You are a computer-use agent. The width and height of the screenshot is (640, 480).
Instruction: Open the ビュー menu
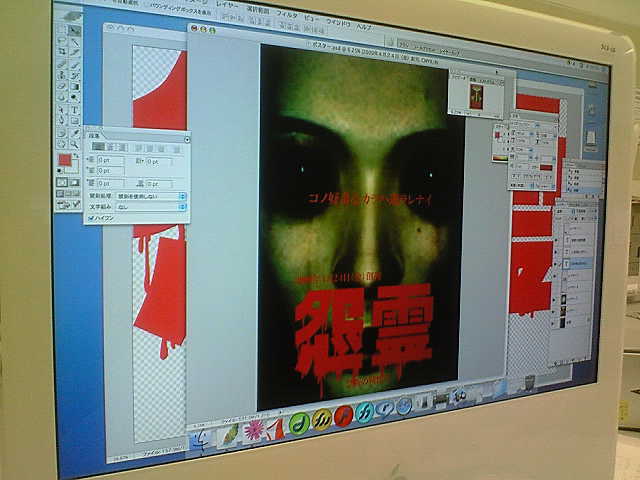click(311, 18)
